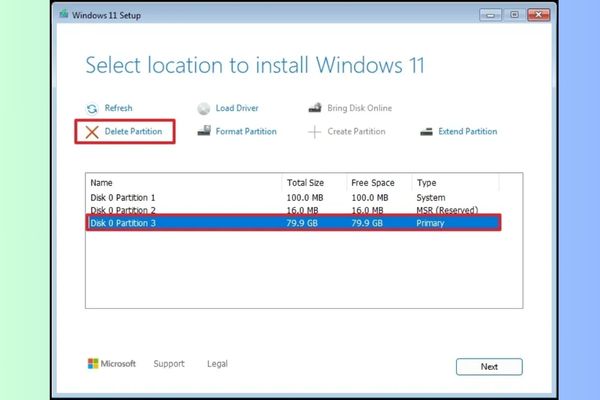Click the System type cell

431,198
